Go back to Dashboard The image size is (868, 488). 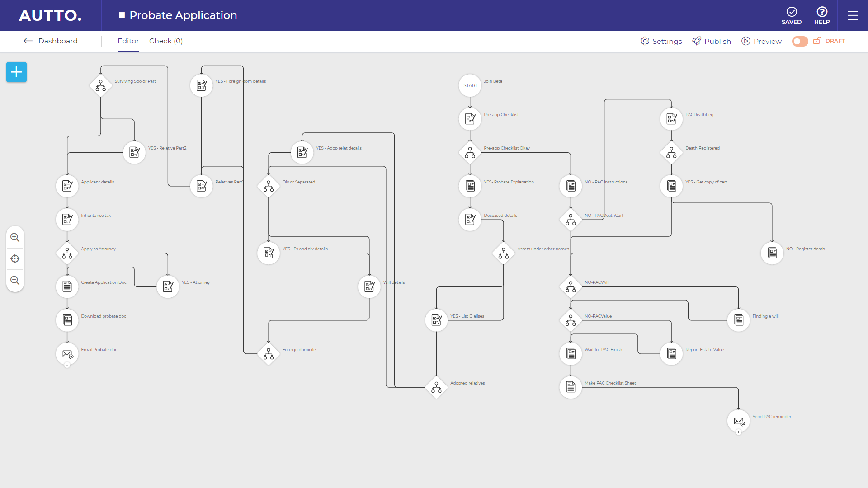coord(51,41)
